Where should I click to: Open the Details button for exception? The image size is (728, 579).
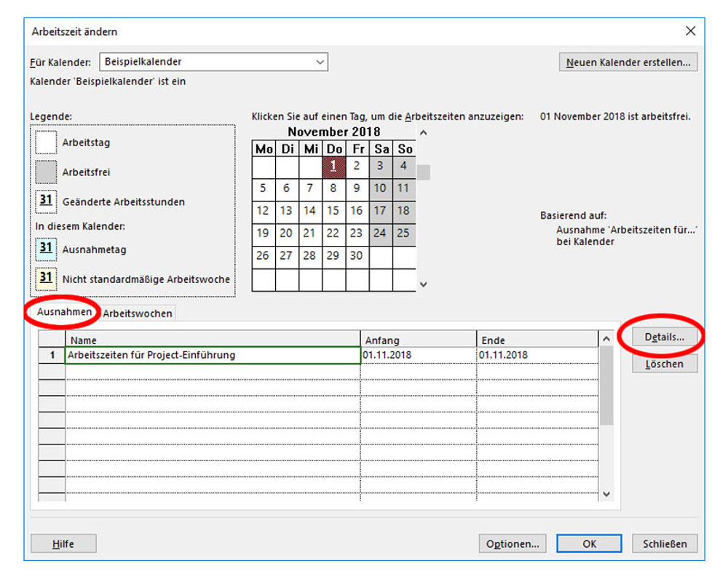[664, 338]
